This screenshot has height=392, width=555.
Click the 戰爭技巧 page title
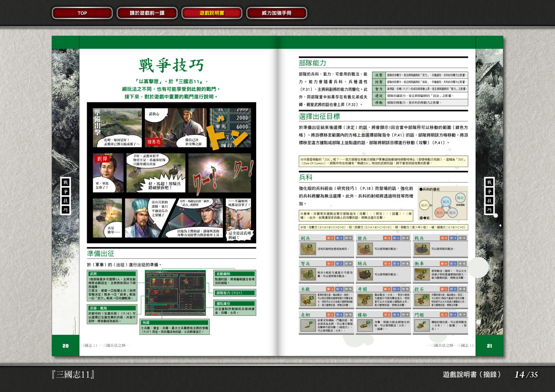click(x=171, y=65)
